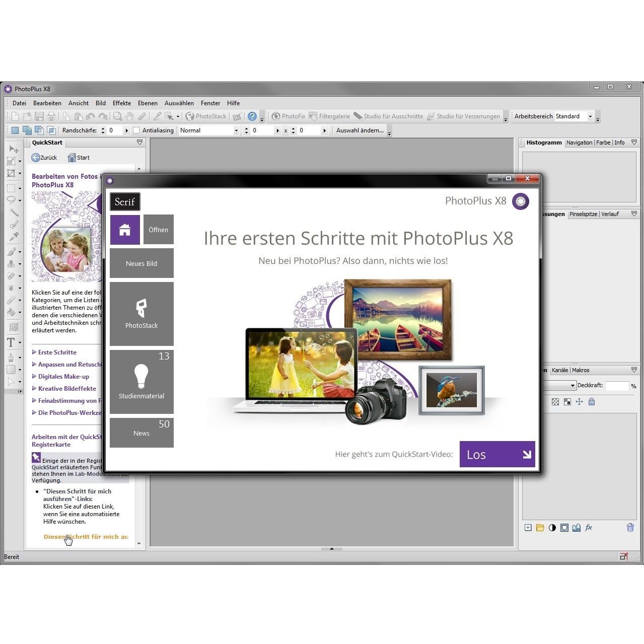Select the Clone stamp tool

11,263
